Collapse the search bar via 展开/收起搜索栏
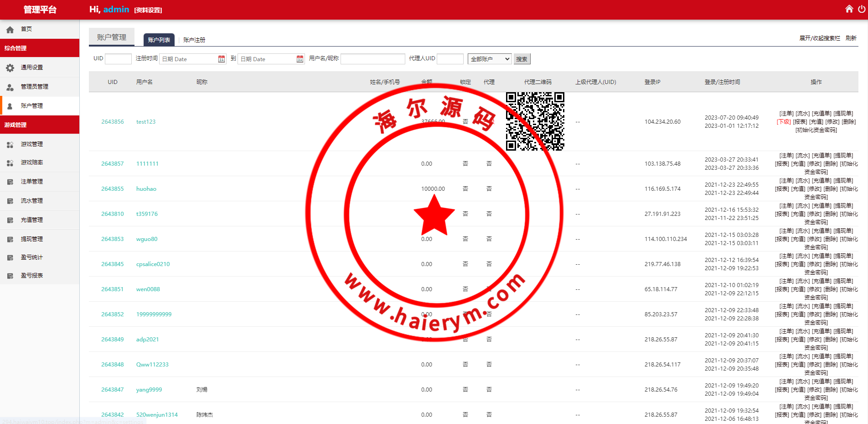Screen dimensions: 868x424 coord(820,38)
